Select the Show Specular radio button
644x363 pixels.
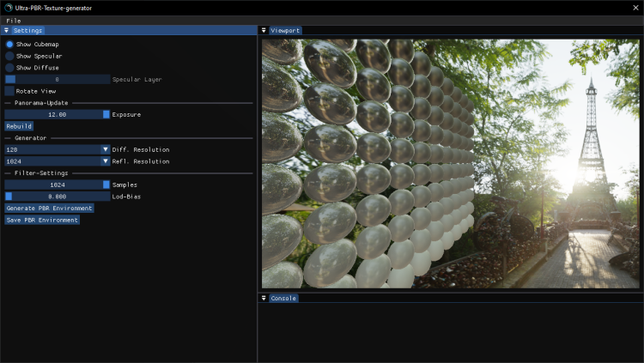(x=9, y=56)
